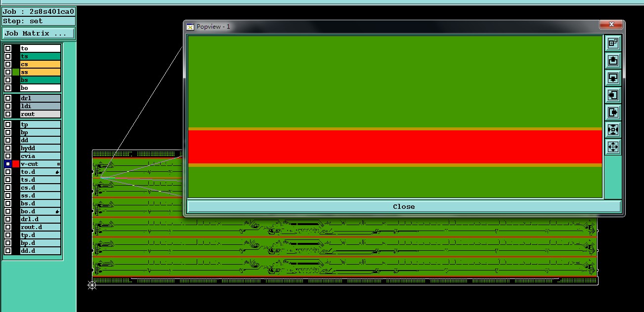
Task: Close the Popview window
Action: pyautogui.click(x=404, y=206)
